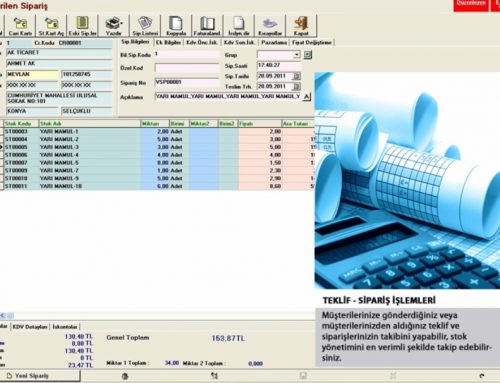Click the undo arrow icon in bottom bar
This screenshot has width=500, height=383.
(x=482, y=376)
